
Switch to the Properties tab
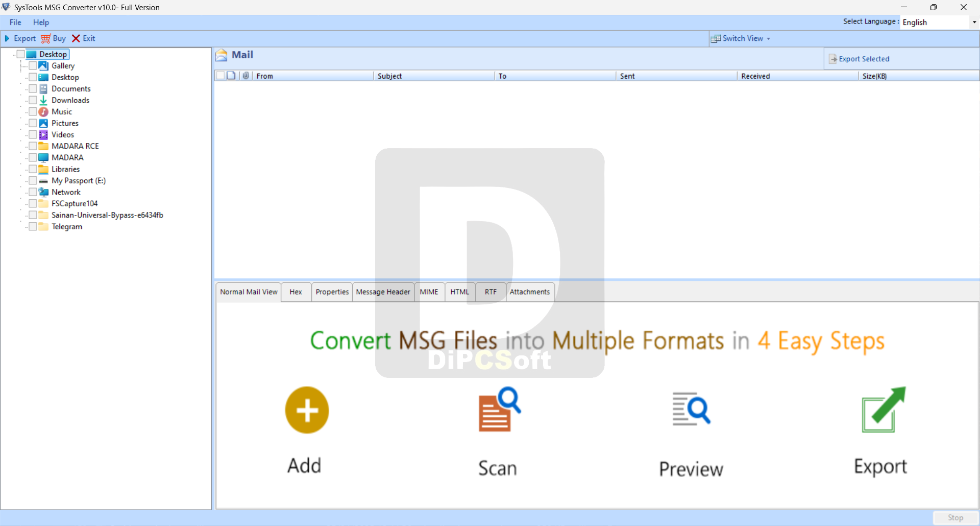[332, 292]
